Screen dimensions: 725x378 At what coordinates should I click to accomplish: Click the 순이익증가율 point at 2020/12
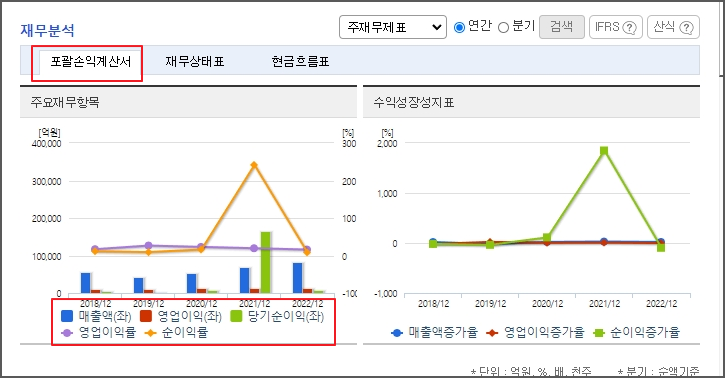click(x=547, y=238)
